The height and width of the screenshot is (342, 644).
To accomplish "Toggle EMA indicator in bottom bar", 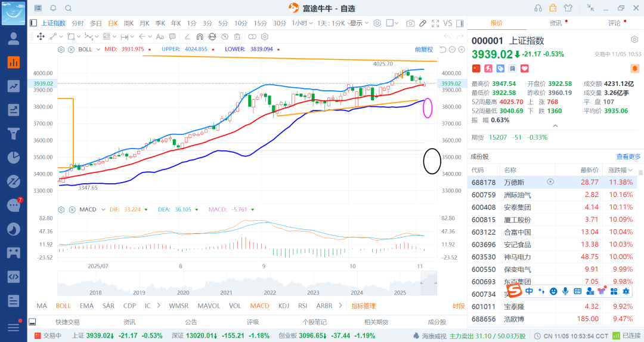I will click(86, 306).
